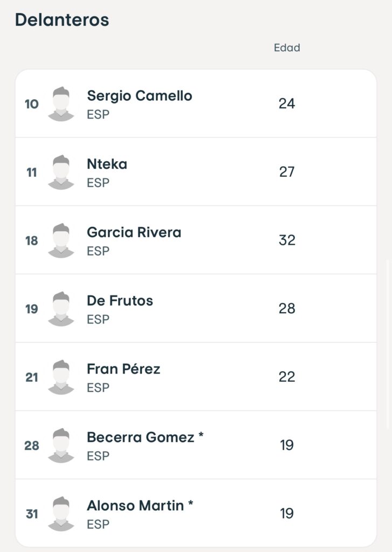The width and height of the screenshot is (392, 552).
Task: Click Sergio Camello's player avatar icon
Action: 61,103
